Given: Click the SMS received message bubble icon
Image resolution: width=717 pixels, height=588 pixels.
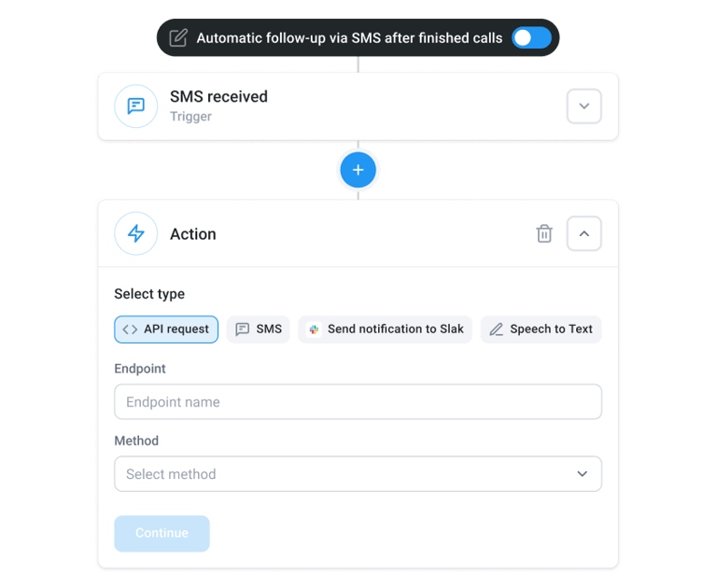Looking at the screenshot, I should [x=135, y=106].
